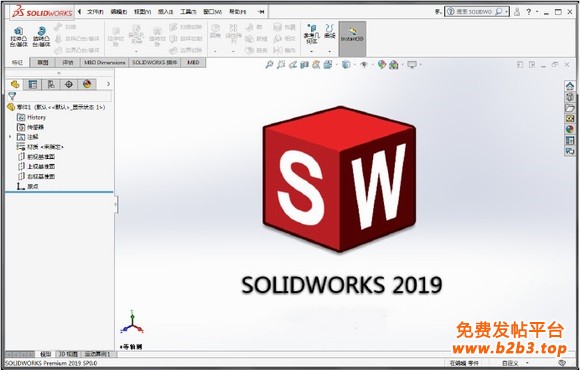The height and width of the screenshot is (370, 580).
Task: Pin the menu bar with pushpin
Action: point(261,12)
